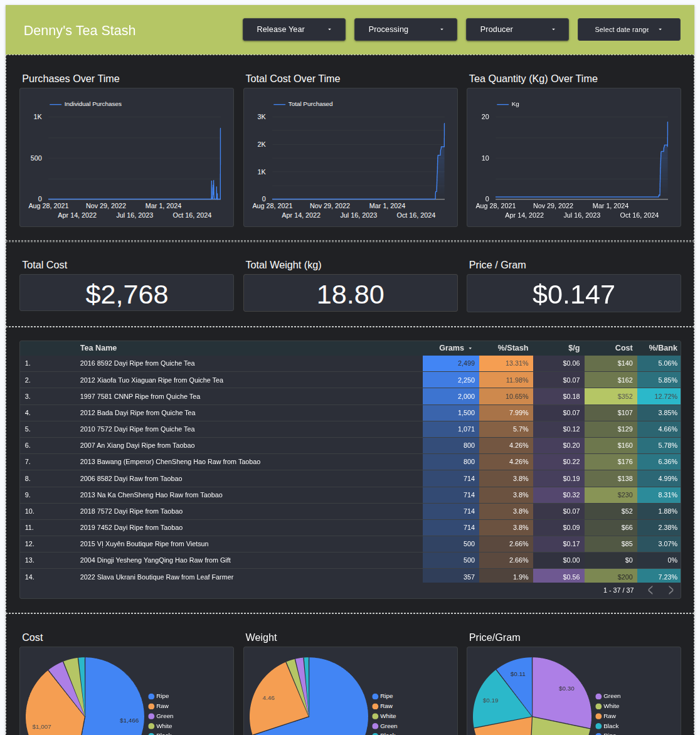The height and width of the screenshot is (735, 700).
Task: Select row 2013 Na Ka ChenSheng Hao Raw
Action: 350,495
